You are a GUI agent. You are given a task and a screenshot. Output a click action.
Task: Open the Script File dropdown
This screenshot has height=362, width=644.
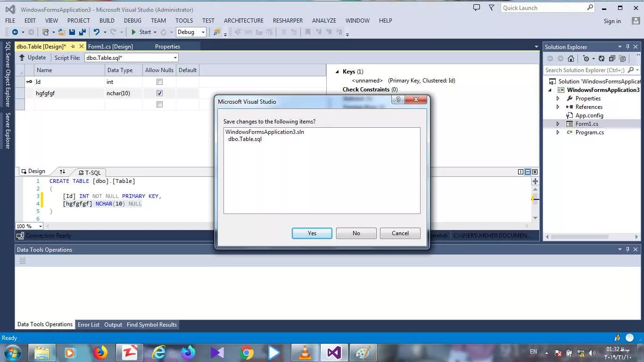[175, 58]
